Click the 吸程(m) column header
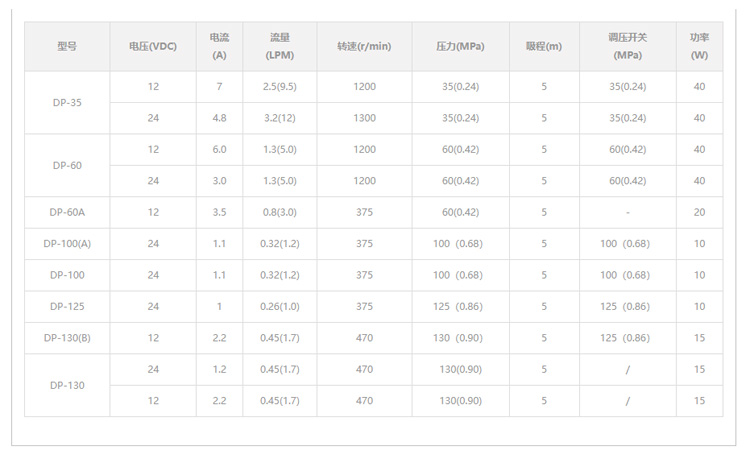750x462 pixels. click(x=544, y=46)
